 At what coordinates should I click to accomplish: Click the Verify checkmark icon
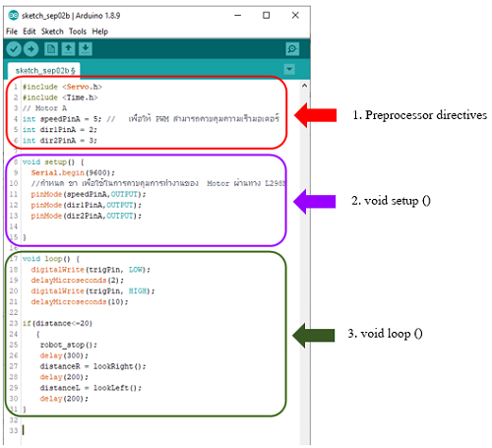[14, 49]
